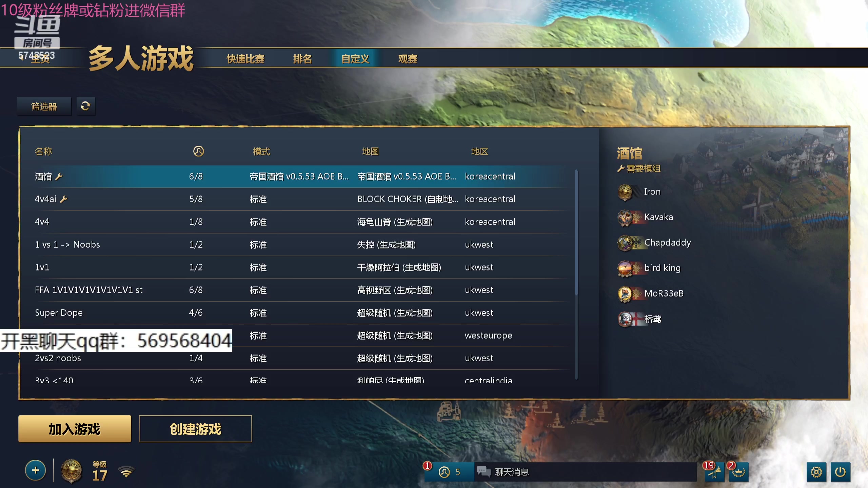The height and width of the screenshot is (488, 868).
Task: Click the lobby list vertical scrollbar
Action: (576, 232)
